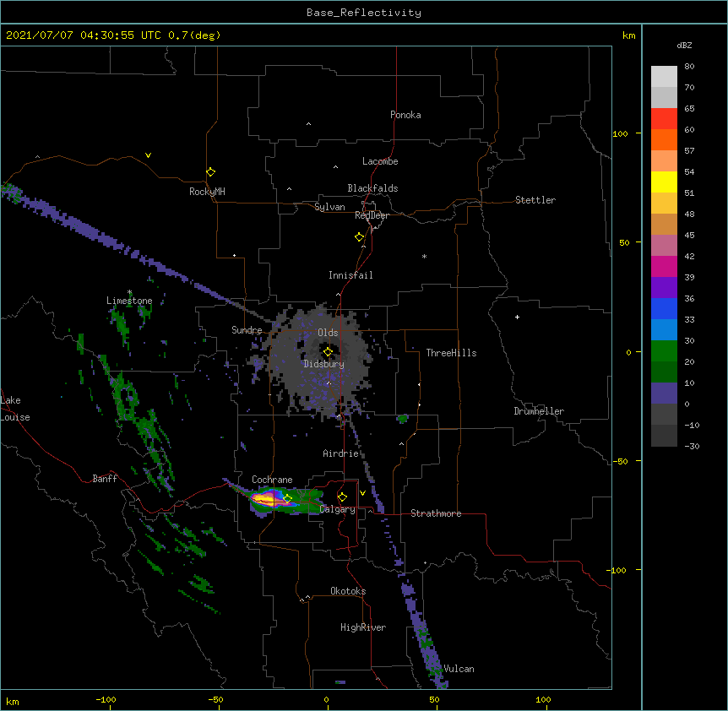The image size is (728, 711).
Task: Click the Stettler city label
Action: pyautogui.click(x=535, y=200)
